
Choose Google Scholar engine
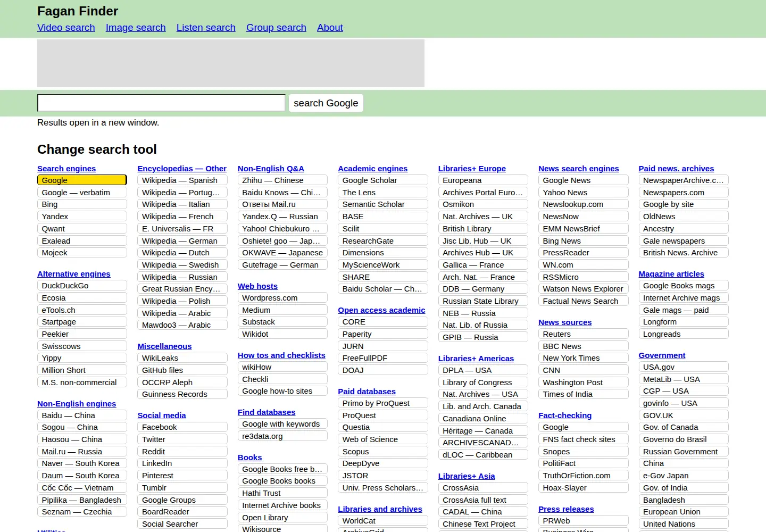(x=383, y=180)
